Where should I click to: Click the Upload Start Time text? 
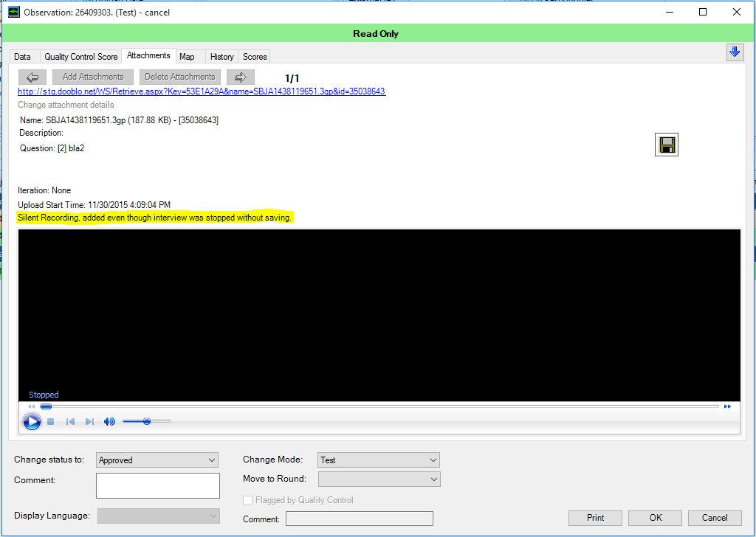coord(94,204)
